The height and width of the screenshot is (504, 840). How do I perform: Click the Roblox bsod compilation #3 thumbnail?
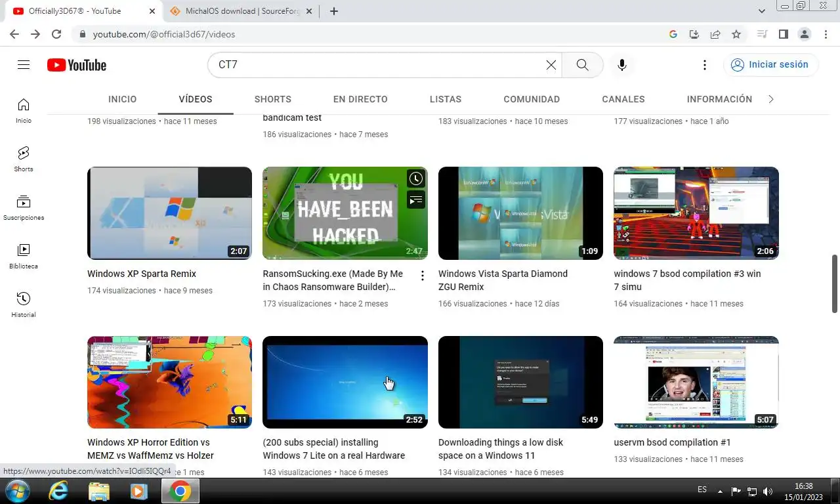(x=696, y=213)
